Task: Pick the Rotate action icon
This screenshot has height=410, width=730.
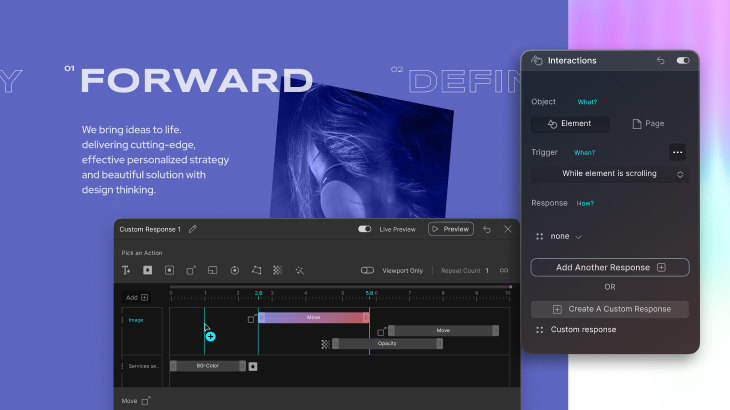Action: pos(235,270)
